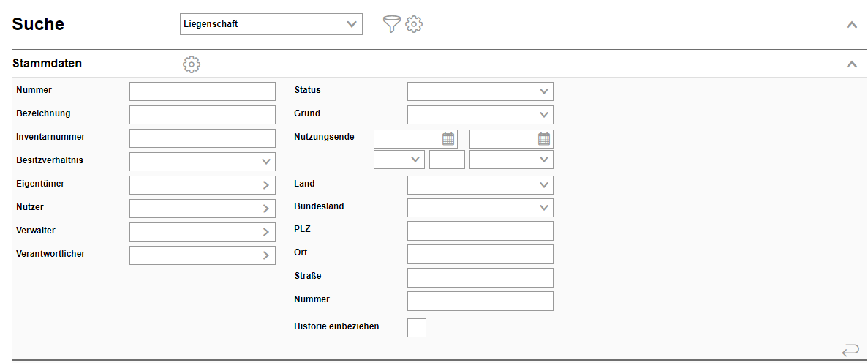Image resolution: width=868 pixels, height=363 pixels.
Task: Click the small number field below Nutzungsende
Action: 447,159
